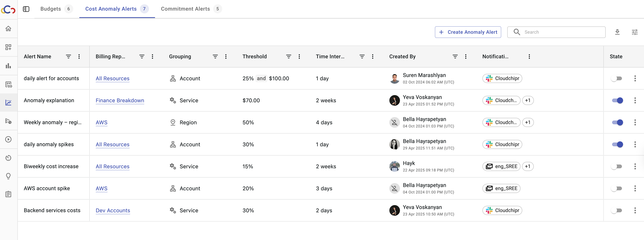Open the clipboard reports sidebar icon

click(8, 194)
